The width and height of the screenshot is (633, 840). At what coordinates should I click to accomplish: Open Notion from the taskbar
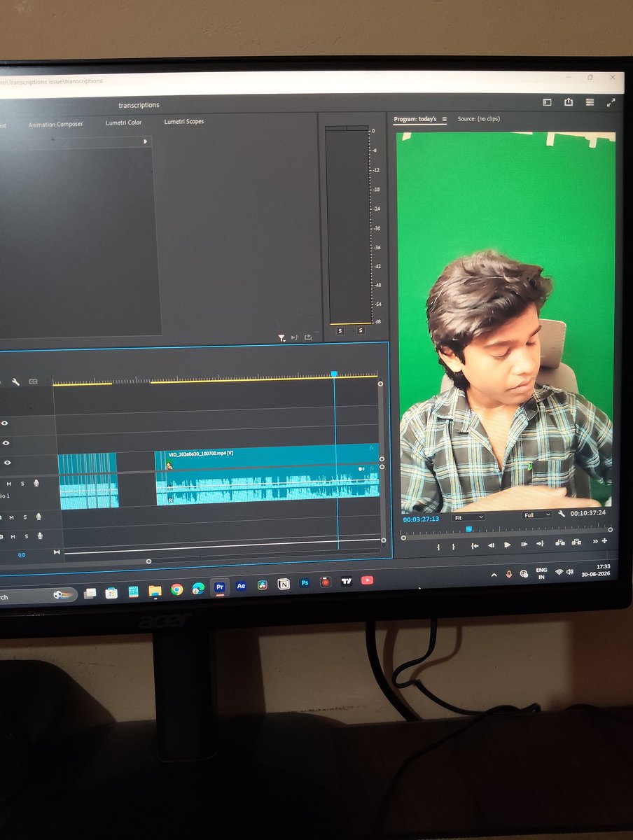284,584
